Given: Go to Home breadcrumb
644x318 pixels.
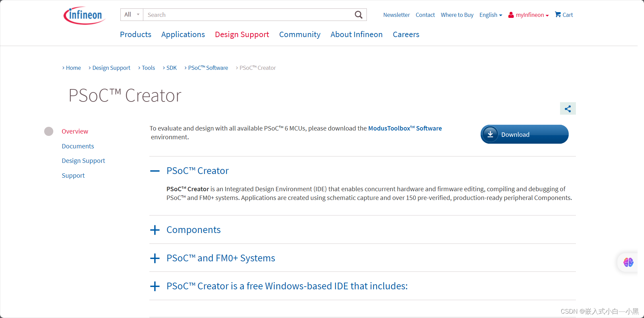Looking at the screenshot, I should (73, 68).
